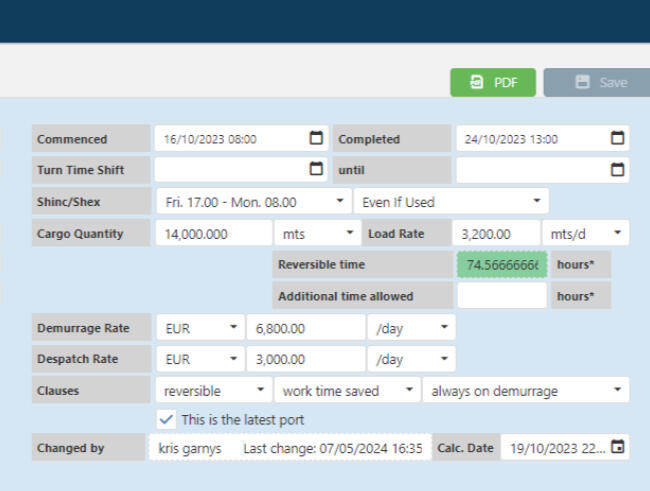Open the 'reversible' clause dropdown

pos(212,390)
